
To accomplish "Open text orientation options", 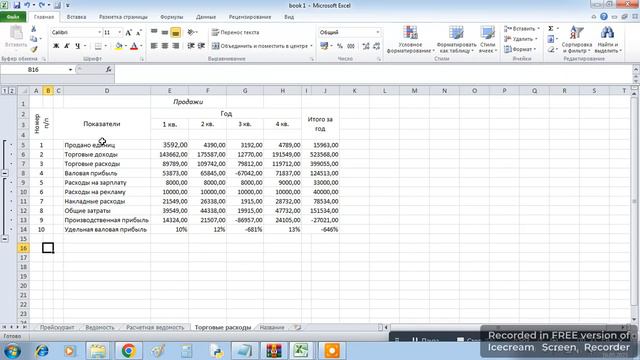I will (192, 32).
